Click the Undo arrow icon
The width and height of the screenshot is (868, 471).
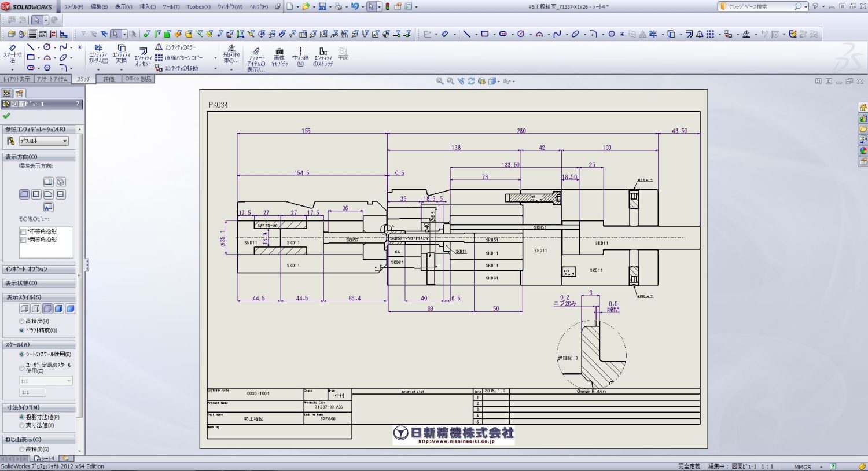click(355, 6)
